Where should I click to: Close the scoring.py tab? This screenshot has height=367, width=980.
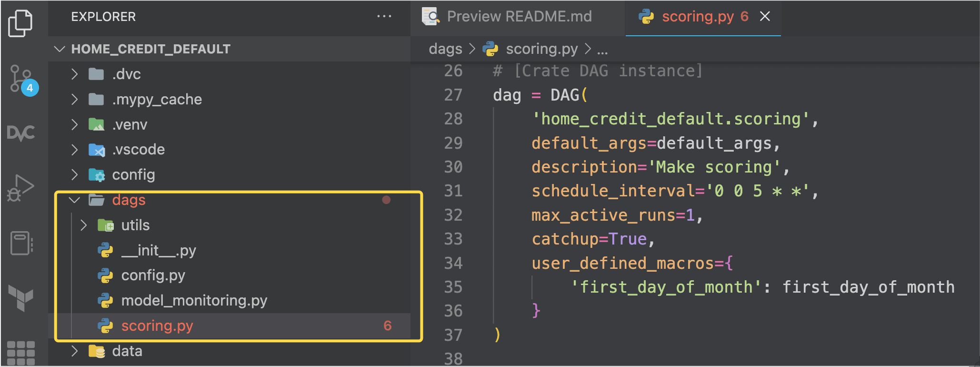point(765,17)
